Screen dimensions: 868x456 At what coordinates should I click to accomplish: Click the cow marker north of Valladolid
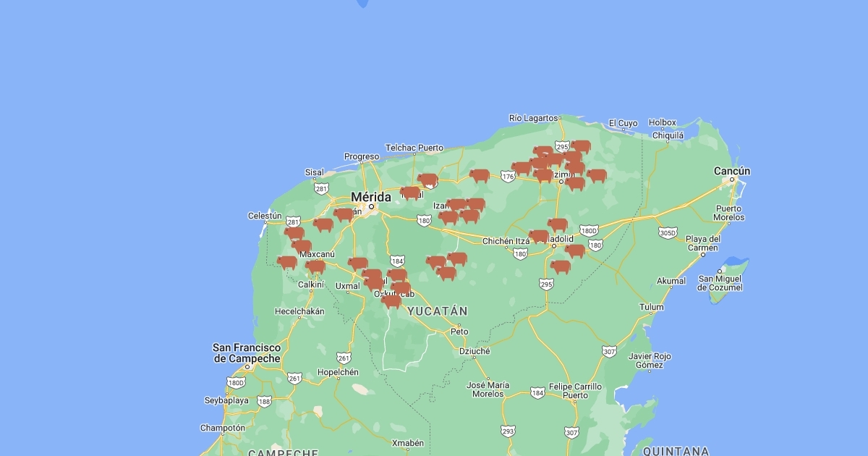point(558,224)
